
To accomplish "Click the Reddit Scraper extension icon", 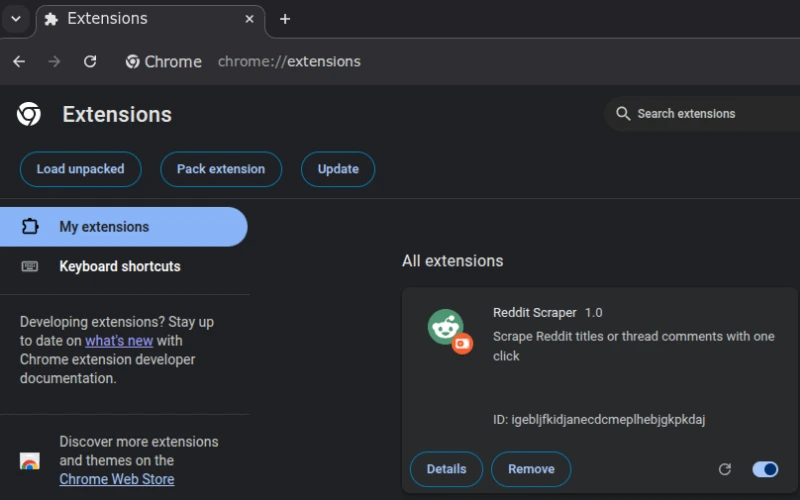I will tap(450, 331).
